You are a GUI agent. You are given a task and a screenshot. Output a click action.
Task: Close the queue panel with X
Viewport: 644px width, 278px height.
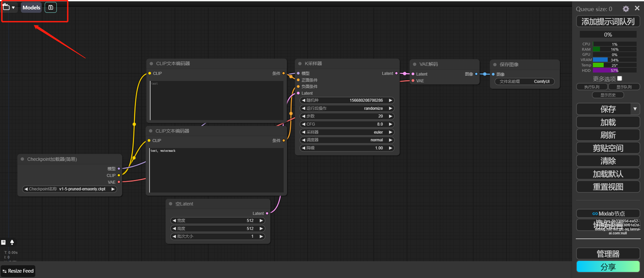tap(637, 8)
